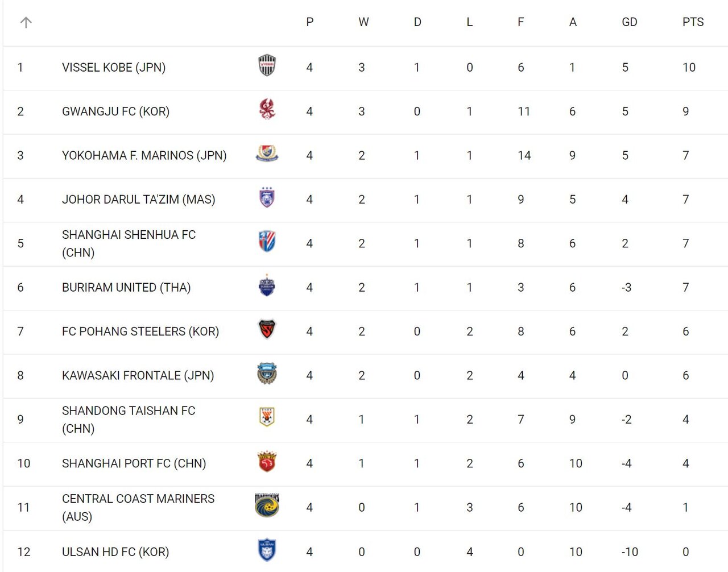This screenshot has width=728, height=572.
Task: Click the Shanghai Port FC badge
Action: (x=267, y=462)
